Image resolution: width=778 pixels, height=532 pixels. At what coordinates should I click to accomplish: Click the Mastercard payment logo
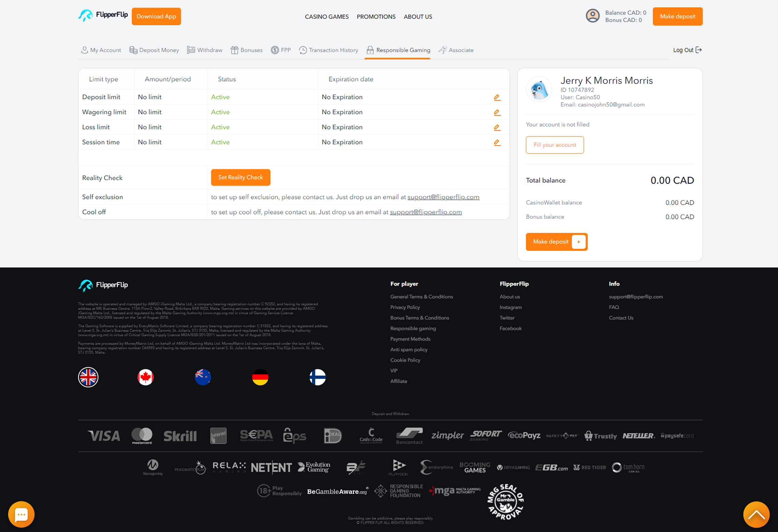pos(142,436)
